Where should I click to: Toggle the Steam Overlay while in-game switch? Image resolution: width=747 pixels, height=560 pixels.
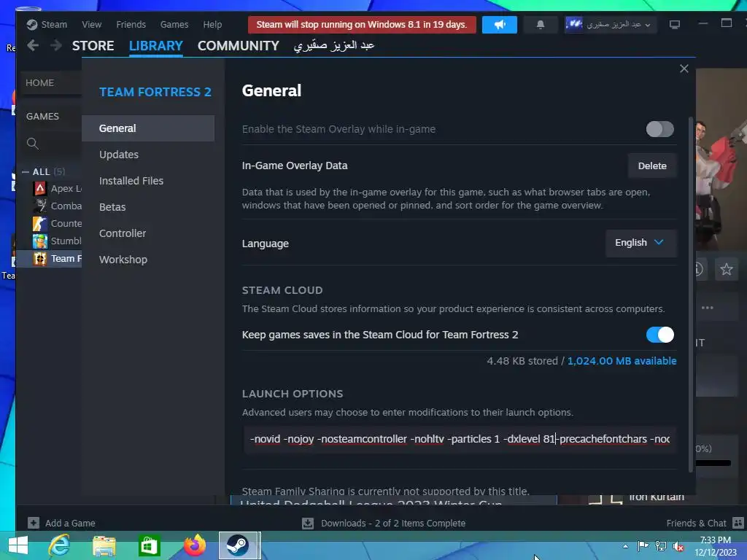(x=659, y=129)
